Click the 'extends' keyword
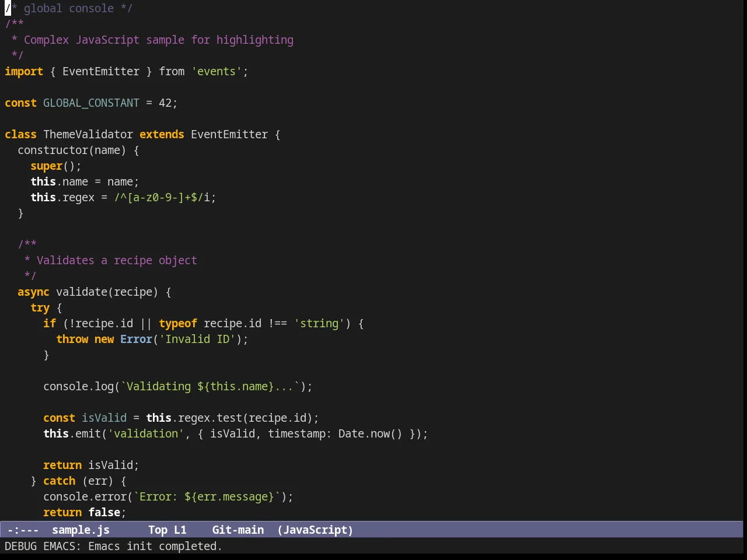Viewport: 747px width, 560px height. [162, 134]
